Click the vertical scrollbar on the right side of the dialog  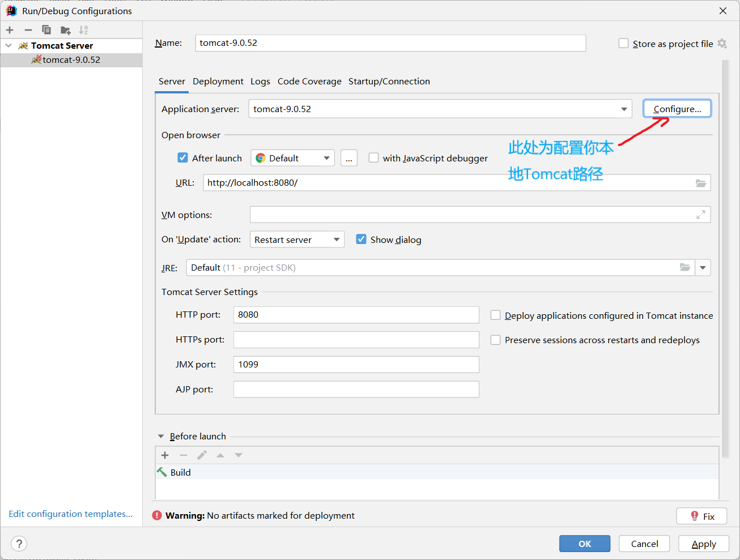tap(726, 259)
